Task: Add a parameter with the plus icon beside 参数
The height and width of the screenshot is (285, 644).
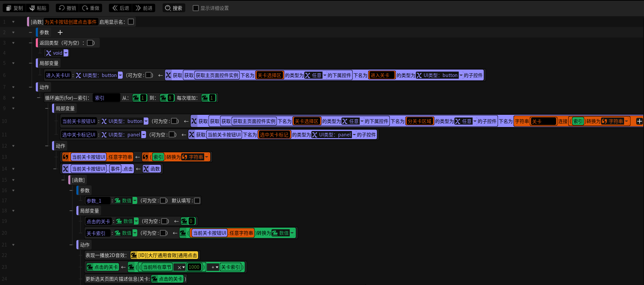Action: [x=60, y=32]
